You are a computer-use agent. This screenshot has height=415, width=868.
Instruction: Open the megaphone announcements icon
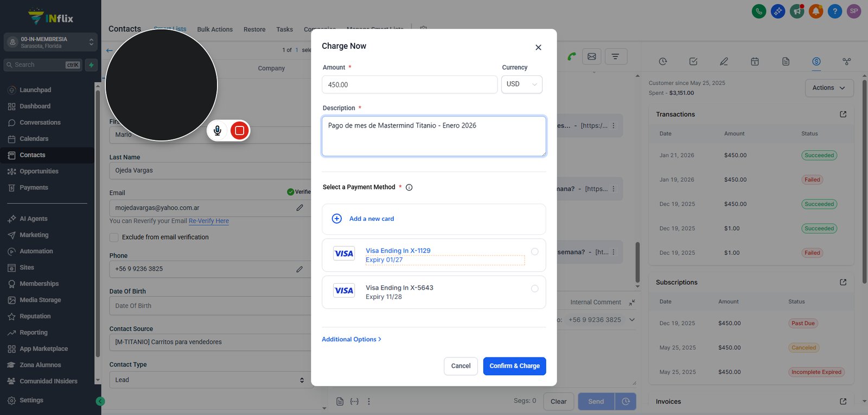pyautogui.click(x=797, y=11)
